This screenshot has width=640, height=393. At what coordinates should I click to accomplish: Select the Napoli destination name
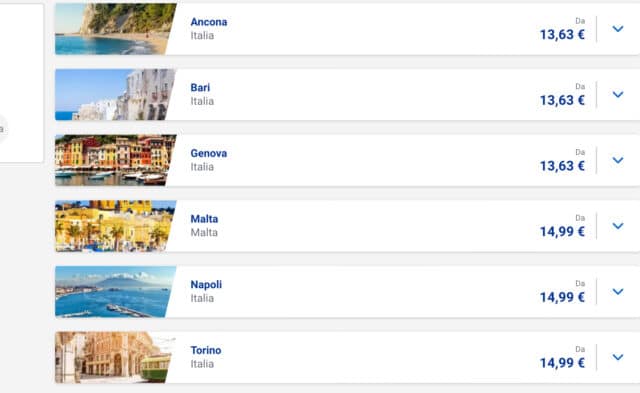[x=206, y=284]
